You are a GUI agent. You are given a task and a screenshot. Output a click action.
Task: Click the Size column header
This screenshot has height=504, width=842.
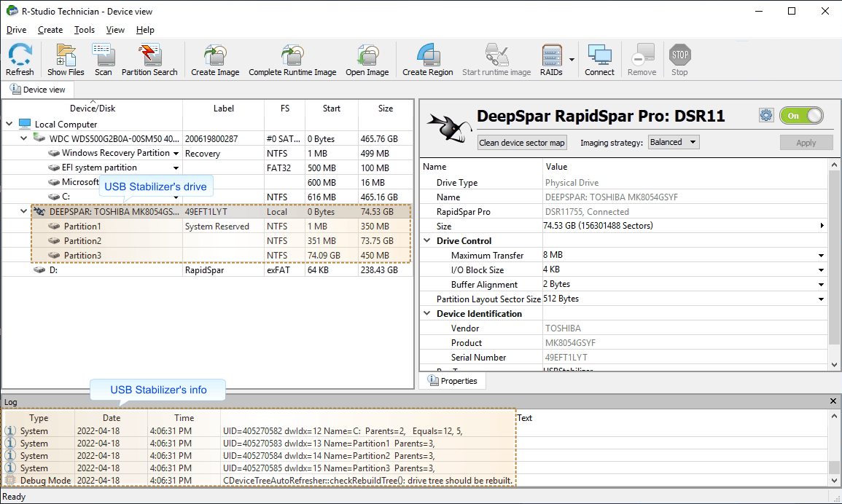pyautogui.click(x=386, y=109)
